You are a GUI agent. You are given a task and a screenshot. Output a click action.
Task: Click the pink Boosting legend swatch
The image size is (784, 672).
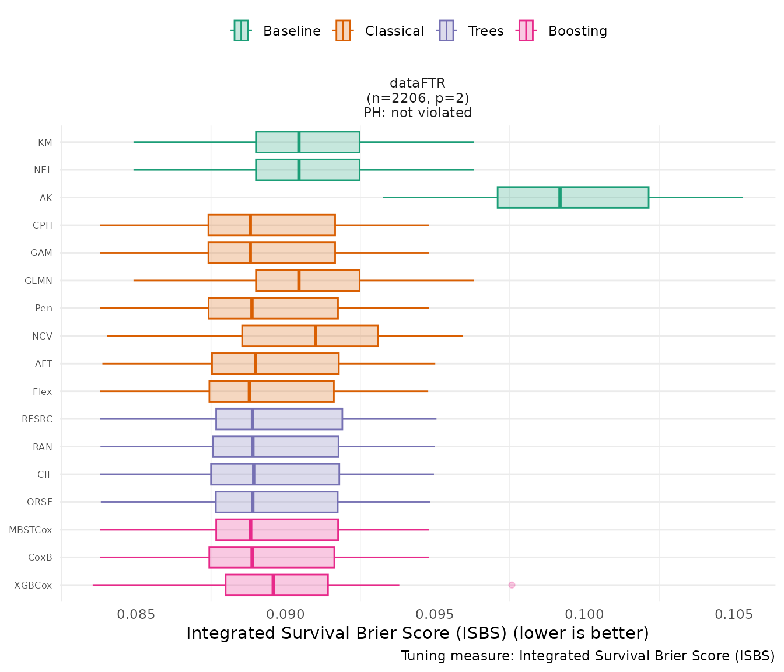click(x=526, y=31)
